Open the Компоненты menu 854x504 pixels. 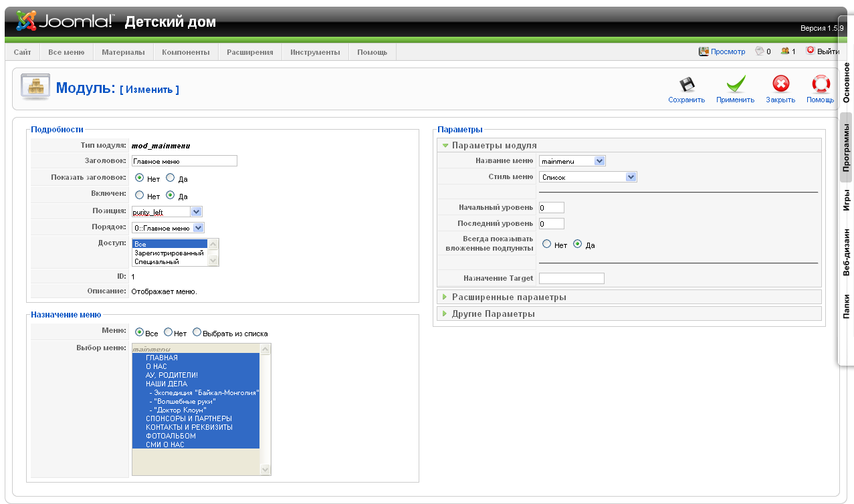[x=185, y=52]
